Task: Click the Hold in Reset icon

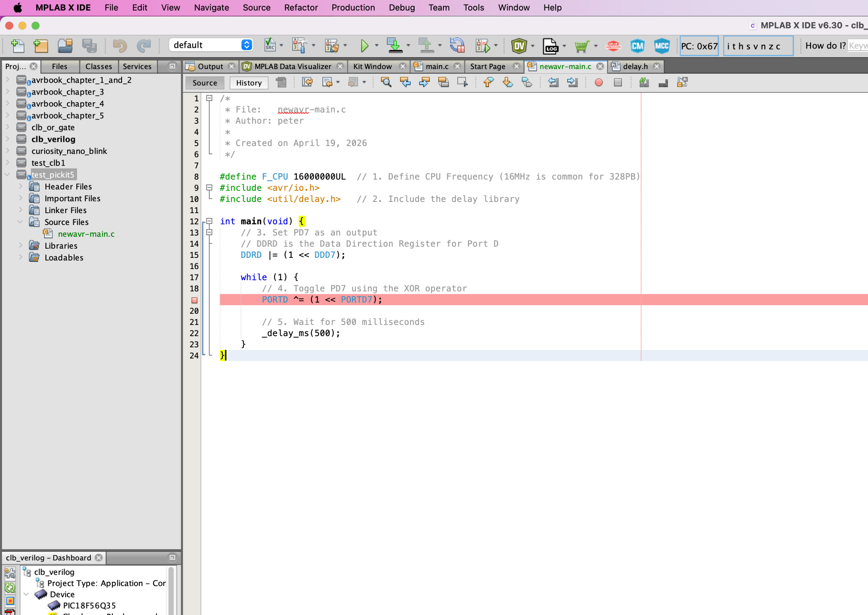Action: (457, 45)
